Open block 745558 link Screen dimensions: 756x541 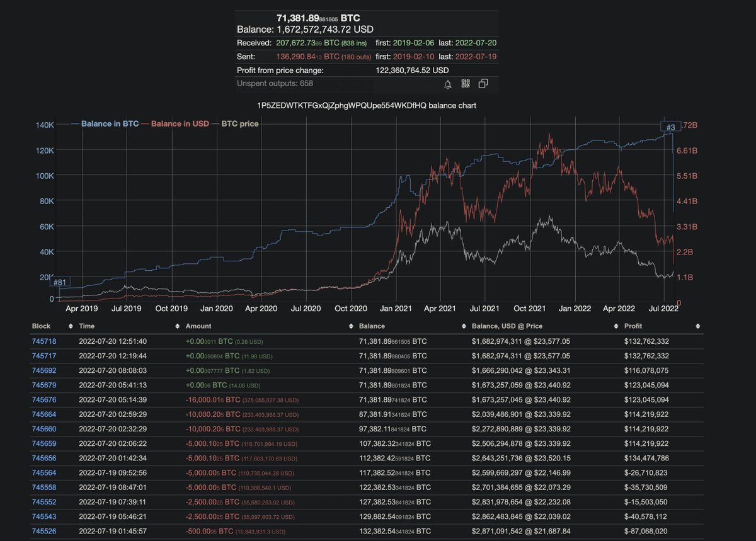point(44,487)
